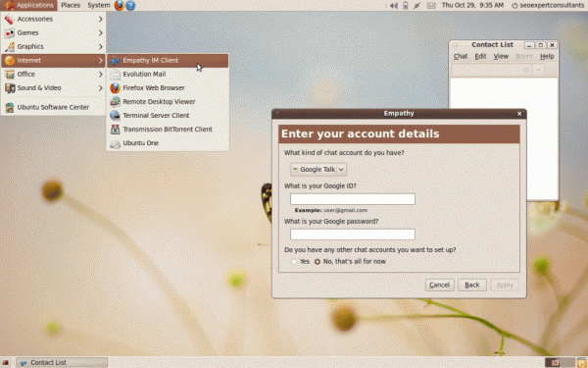Open the volume control indicator

394,5
